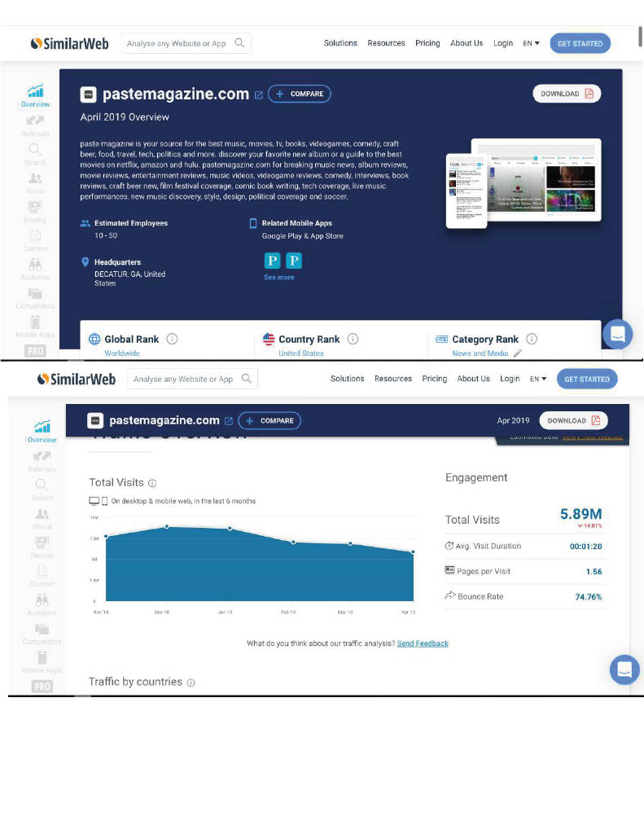Show info tooltip for Total Visits heading
This screenshot has height=834, width=644.
point(152,483)
